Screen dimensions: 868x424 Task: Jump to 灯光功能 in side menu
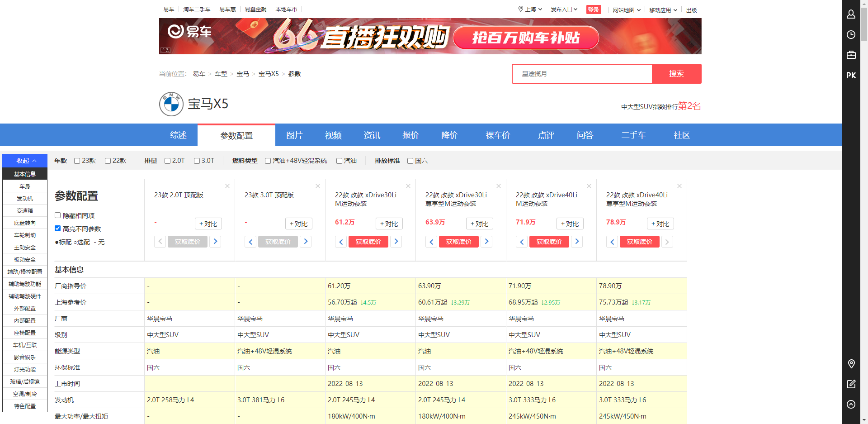tap(25, 370)
